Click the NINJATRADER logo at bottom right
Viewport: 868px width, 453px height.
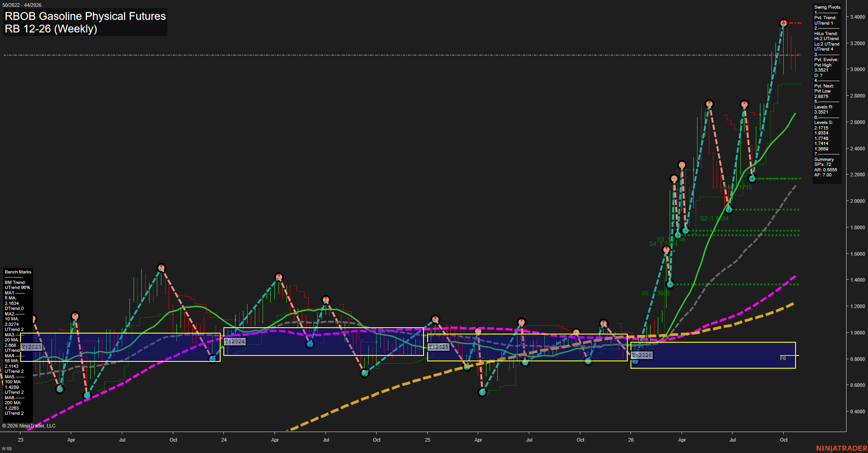point(842,448)
